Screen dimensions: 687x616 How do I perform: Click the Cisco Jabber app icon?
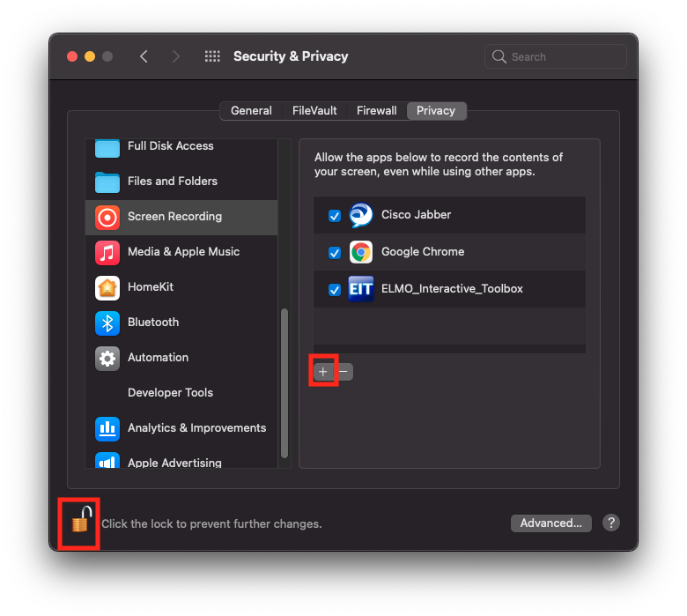point(361,215)
